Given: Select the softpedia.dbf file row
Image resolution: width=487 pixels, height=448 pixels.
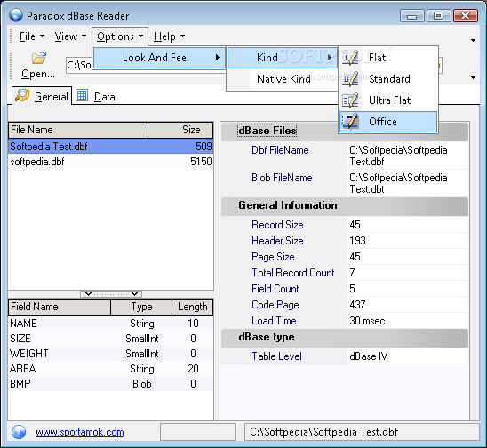Looking at the screenshot, I should point(111,162).
